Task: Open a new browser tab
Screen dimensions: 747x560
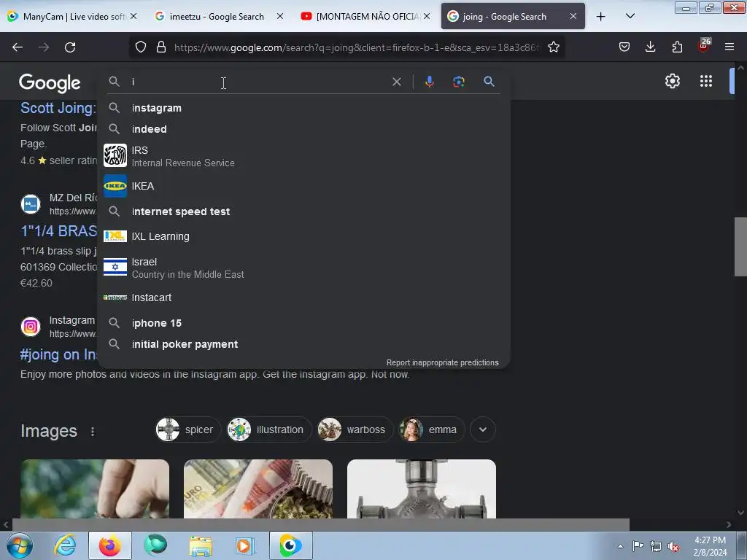Action: pos(601,17)
